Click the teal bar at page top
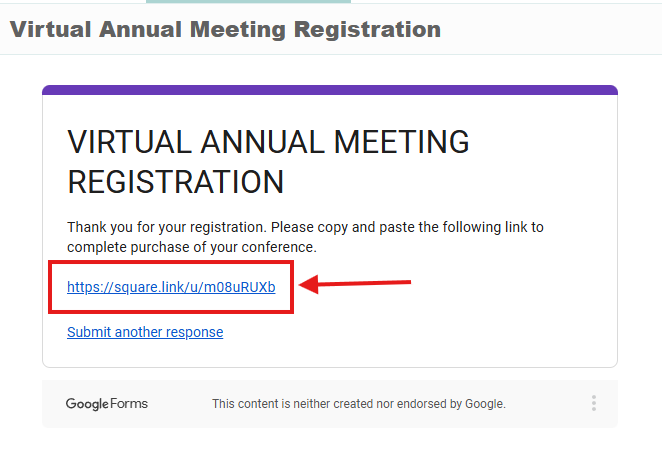662x451 pixels. [290, 2]
